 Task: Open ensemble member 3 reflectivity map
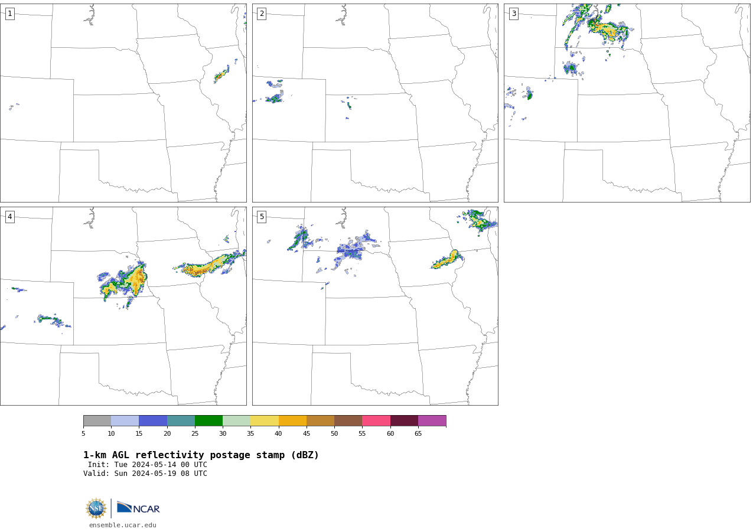coord(627,103)
